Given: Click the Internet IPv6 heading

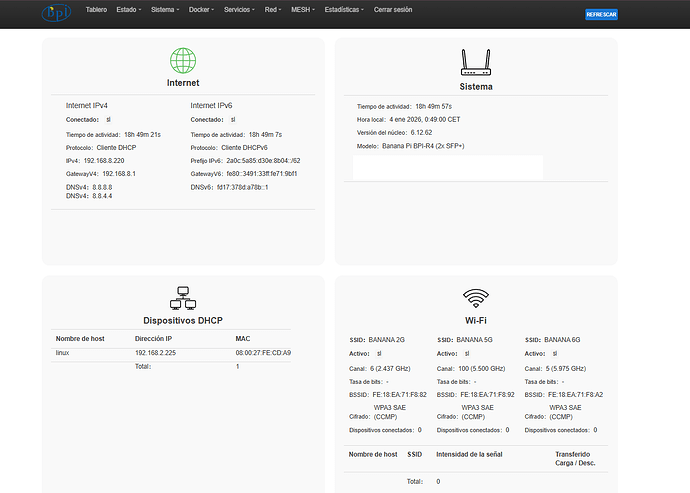Looking at the screenshot, I should (211, 105).
